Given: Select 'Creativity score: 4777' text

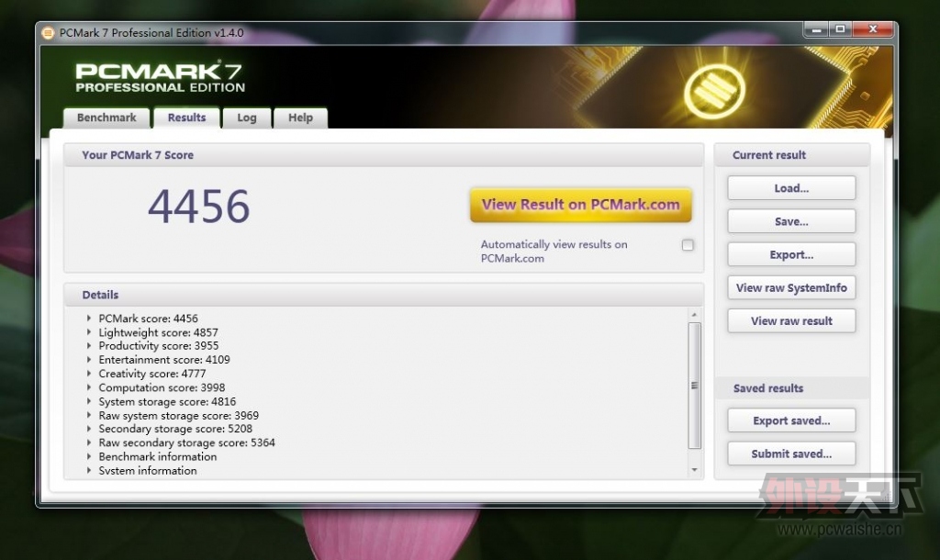Looking at the screenshot, I should (x=152, y=374).
